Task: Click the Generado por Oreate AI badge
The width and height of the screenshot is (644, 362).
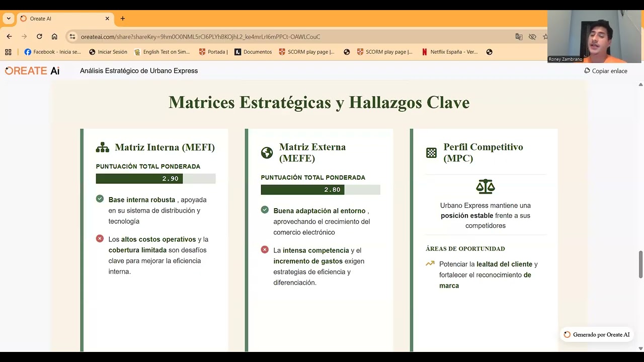Action: 596,335
